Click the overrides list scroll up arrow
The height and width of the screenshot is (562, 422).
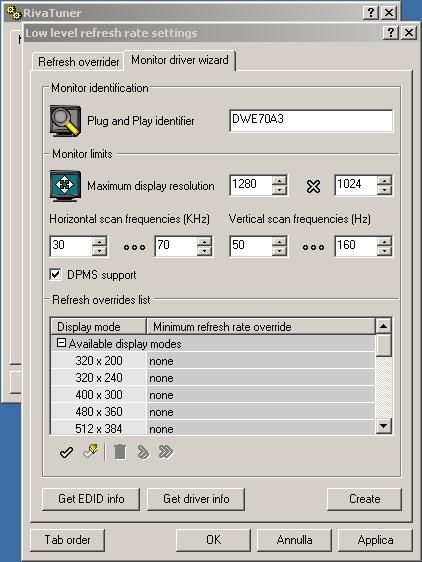point(384,326)
